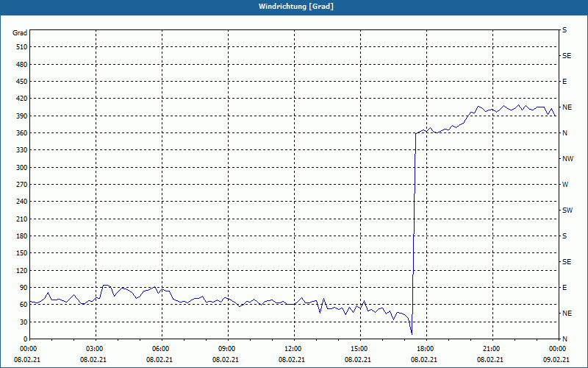
Task: Click the 210 y-axis value
Action: tap(22, 219)
